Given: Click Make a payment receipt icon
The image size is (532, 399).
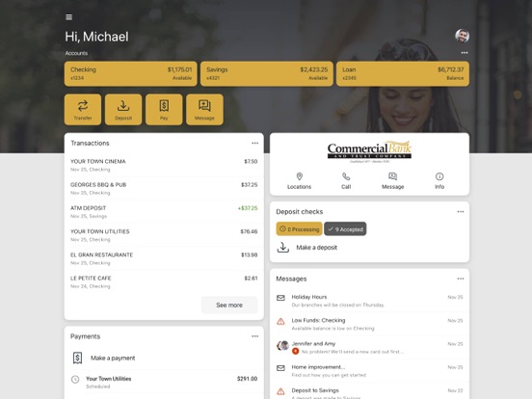Looking at the screenshot, I should tap(77, 358).
